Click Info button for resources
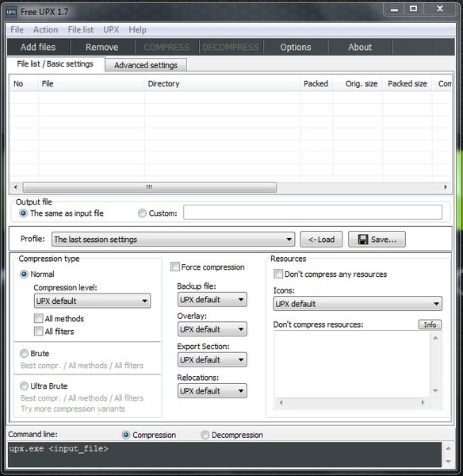463x476 pixels. click(430, 324)
